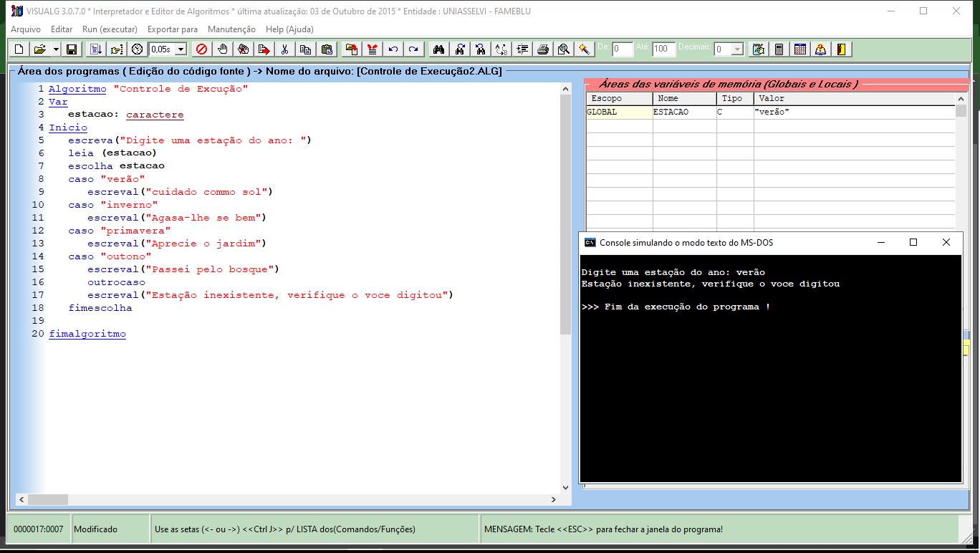This screenshot has width=980, height=553.
Task: Redo the last undone edit
Action: pos(414,49)
